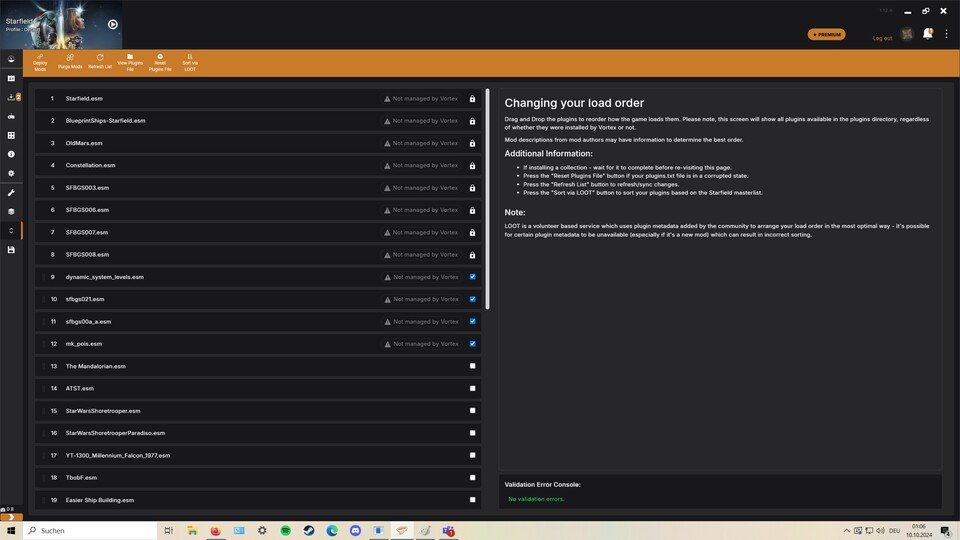This screenshot has width=960, height=540.
Task: Open Discord from the taskbar
Action: (355, 531)
